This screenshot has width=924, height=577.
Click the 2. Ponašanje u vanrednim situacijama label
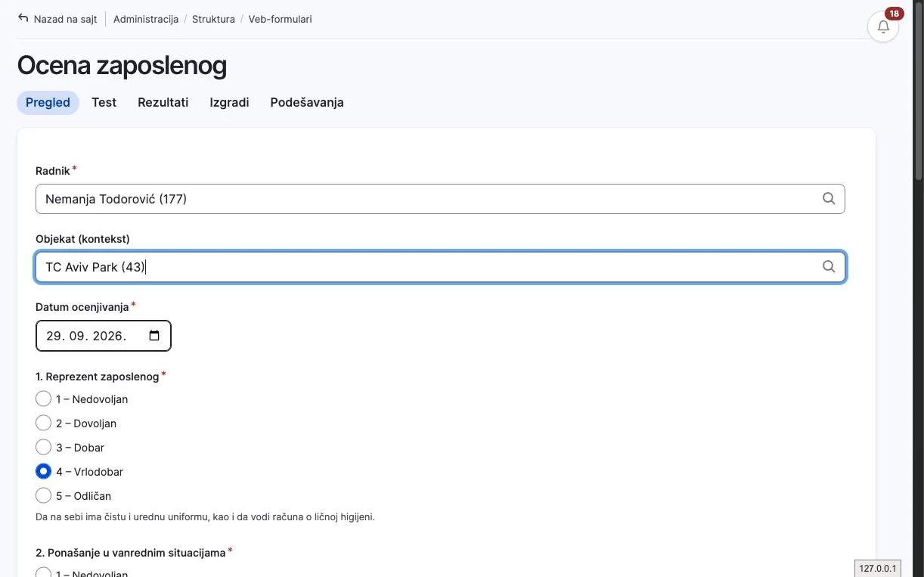pos(131,553)
